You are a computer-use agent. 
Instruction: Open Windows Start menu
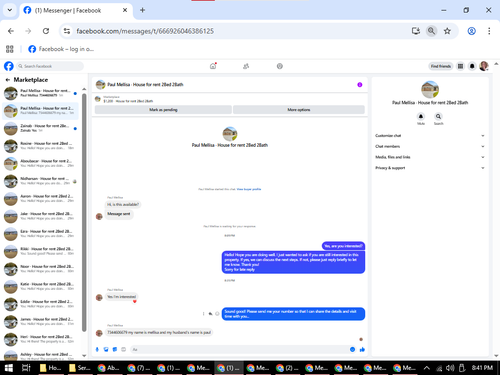(9, 368)
